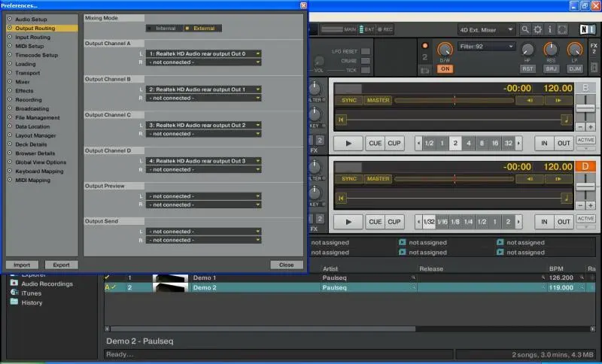The image size is (602, 364).
Task: Click the Deck B volume fader
Action: [585, 110]
